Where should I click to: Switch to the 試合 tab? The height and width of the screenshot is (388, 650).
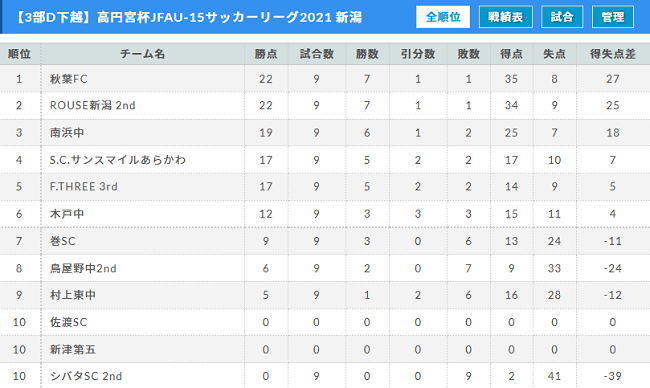(562, 17)
